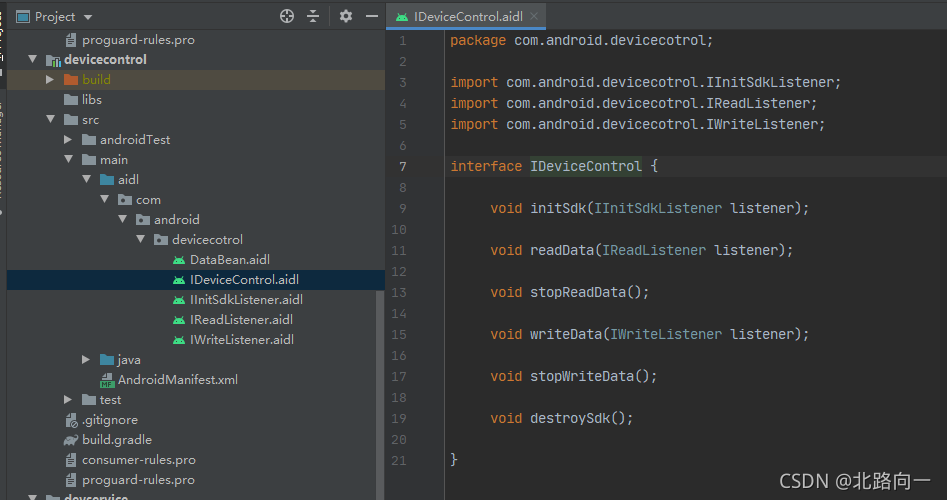Click the Project tree vertical scrollbar
947x500 pixels.
pyautogui.click(x=380, y=395)
